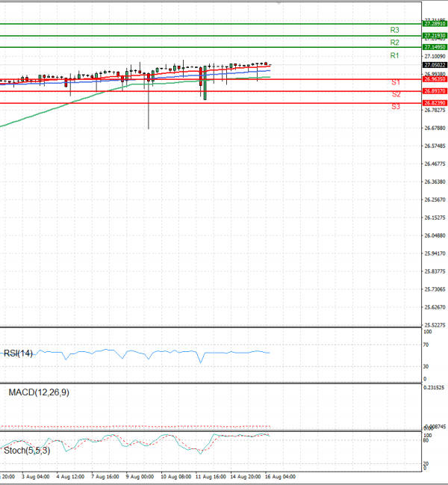The height and width of the screenshot is (485, 448).
Task: Click the Stochastic scale value 80
Action: 426,440
